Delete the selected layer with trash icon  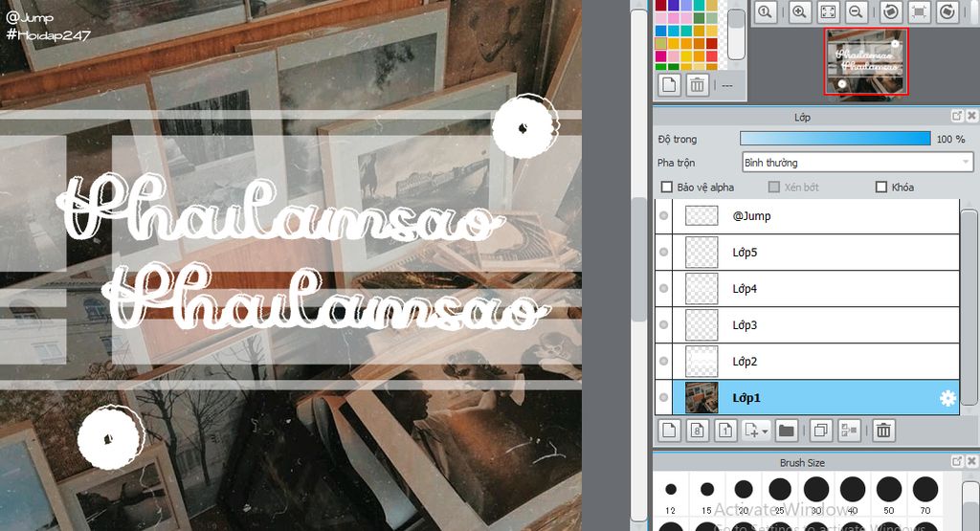[x=883, y=431]
